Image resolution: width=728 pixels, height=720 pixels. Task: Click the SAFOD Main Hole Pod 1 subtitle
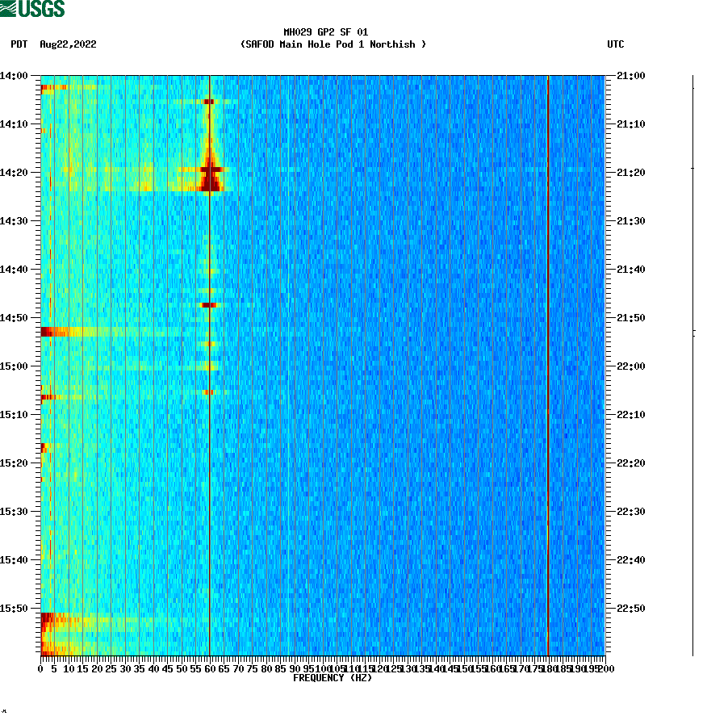[333, 44]
